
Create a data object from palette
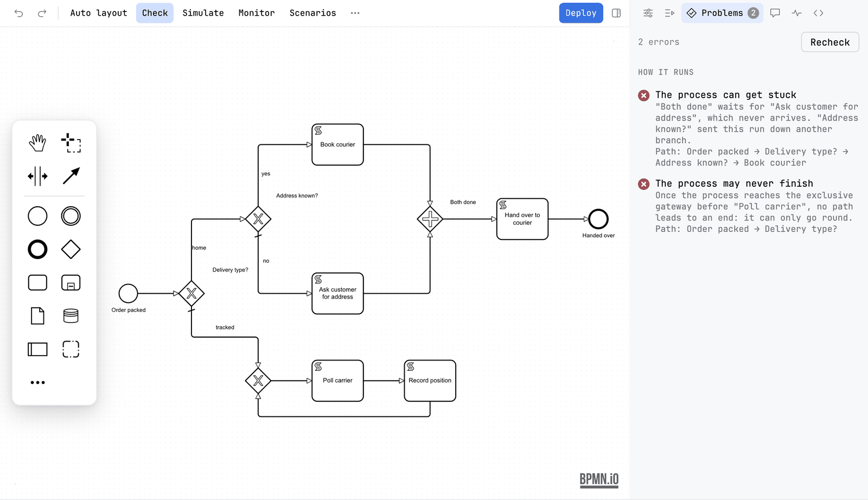point(37,316)
